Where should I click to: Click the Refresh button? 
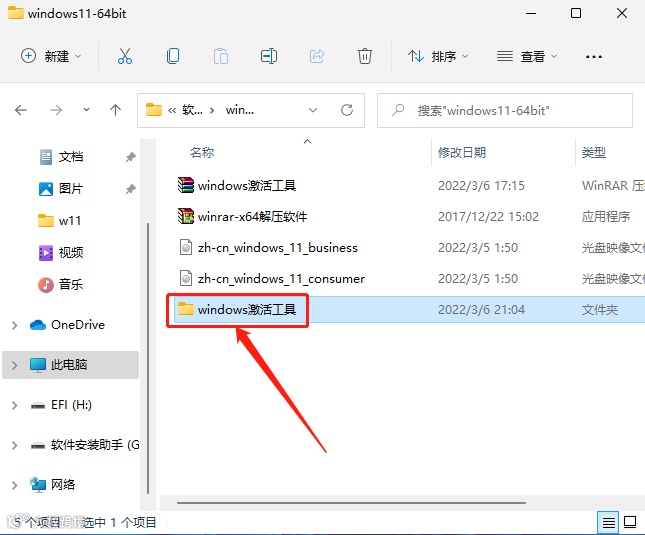point(347,110)
